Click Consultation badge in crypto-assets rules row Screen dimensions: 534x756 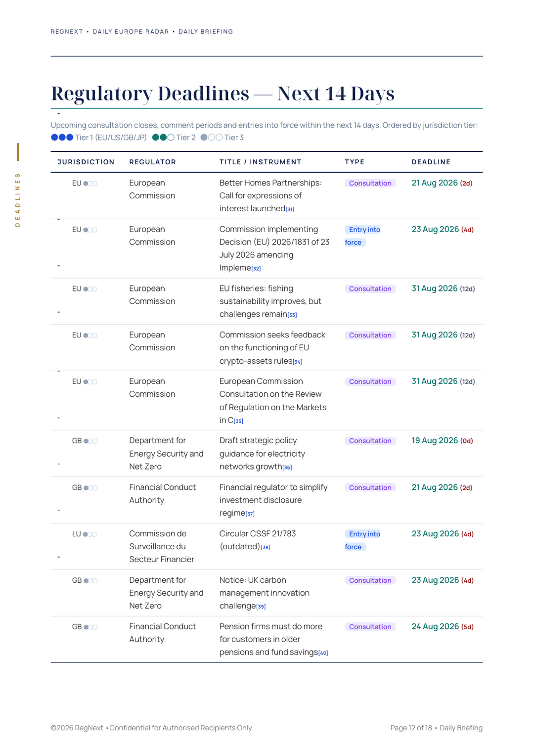click(370, 335)
